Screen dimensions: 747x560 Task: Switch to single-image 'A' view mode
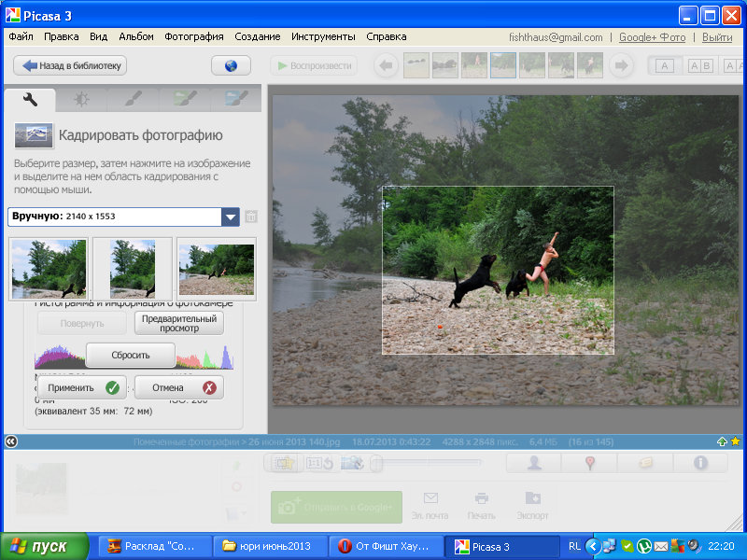[664, 66]
